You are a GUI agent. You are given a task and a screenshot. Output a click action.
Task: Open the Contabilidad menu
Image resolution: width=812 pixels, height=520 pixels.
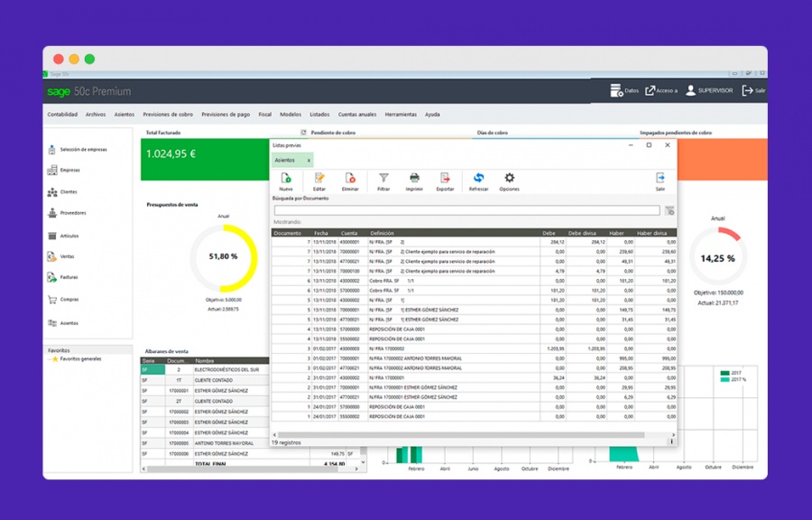tap(62, 115)
